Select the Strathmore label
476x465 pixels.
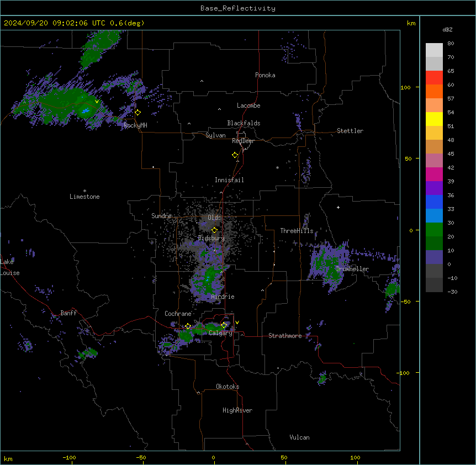(285, 336)
